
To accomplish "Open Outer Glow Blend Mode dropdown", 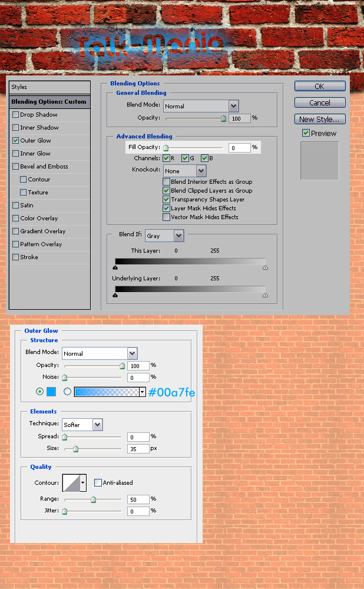I will pos(100,353).
